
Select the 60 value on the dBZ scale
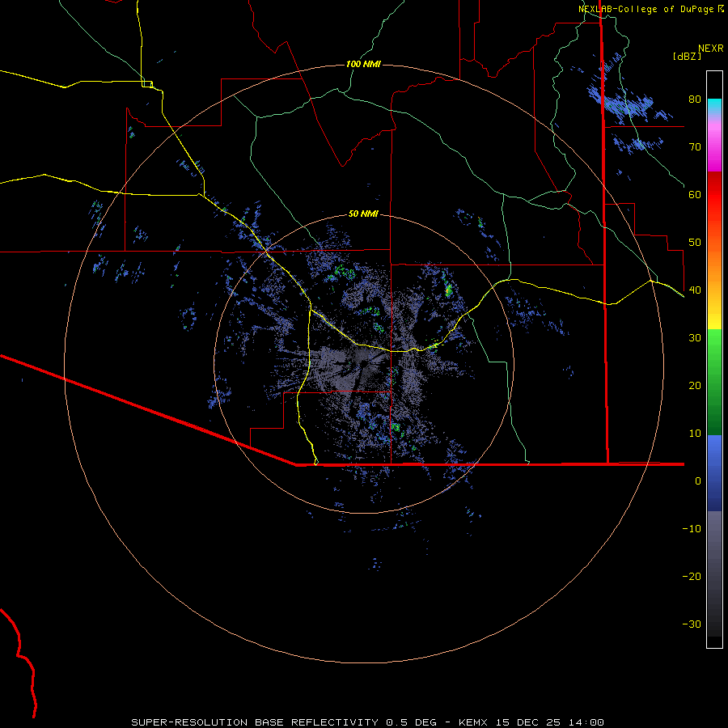(x=695, y=194)
